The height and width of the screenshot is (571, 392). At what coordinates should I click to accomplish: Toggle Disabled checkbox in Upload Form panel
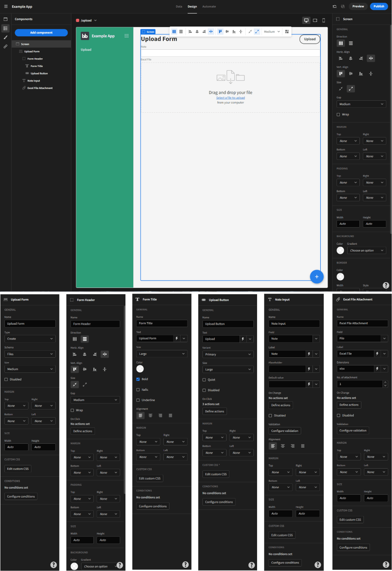(6, 379)
